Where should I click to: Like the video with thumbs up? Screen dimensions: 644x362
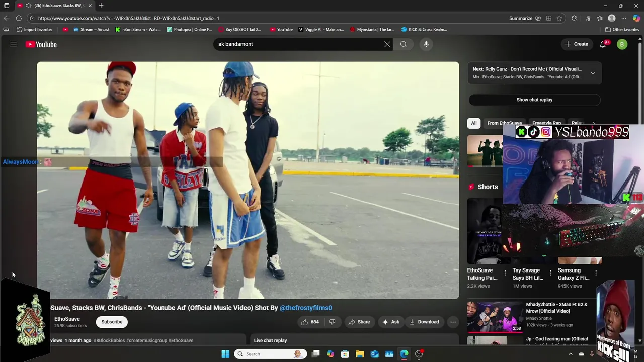(x=310, y=322)
